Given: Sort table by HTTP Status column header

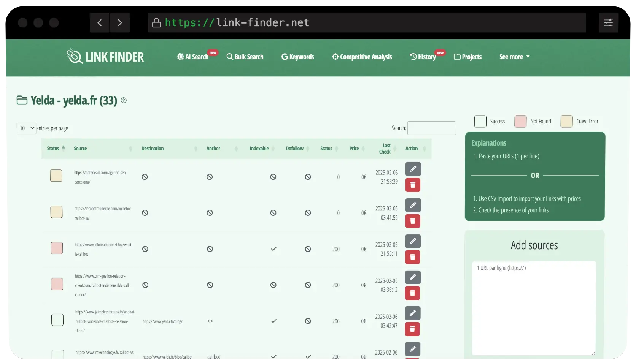Looking at the screenshot, I should pos(329,149).
